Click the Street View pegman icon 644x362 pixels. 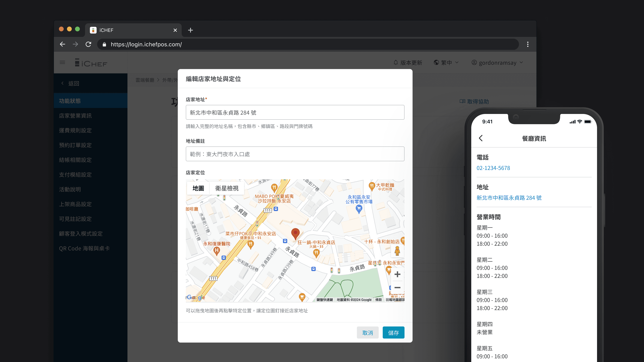(x=397, y=251)
